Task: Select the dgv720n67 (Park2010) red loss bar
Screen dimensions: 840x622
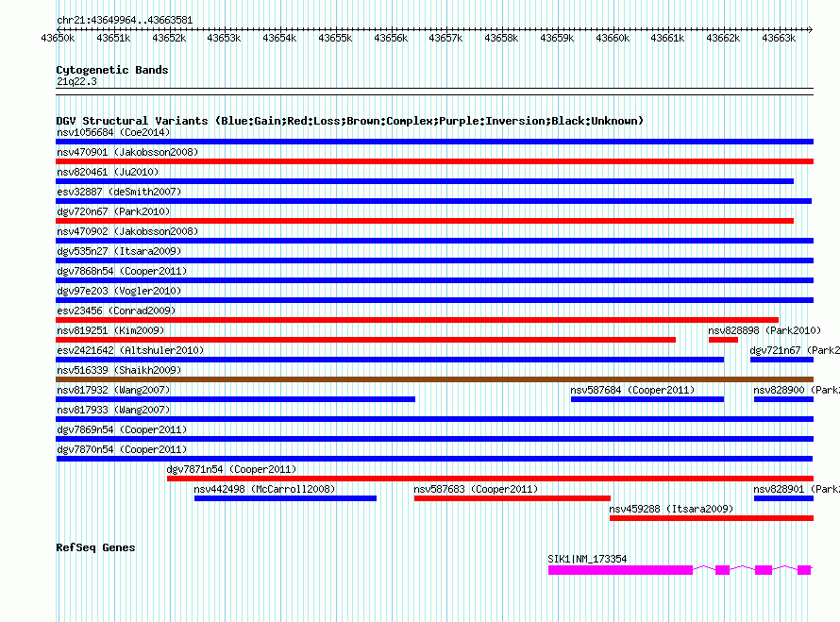Action: pyautogui.click(x=425, y=221)
